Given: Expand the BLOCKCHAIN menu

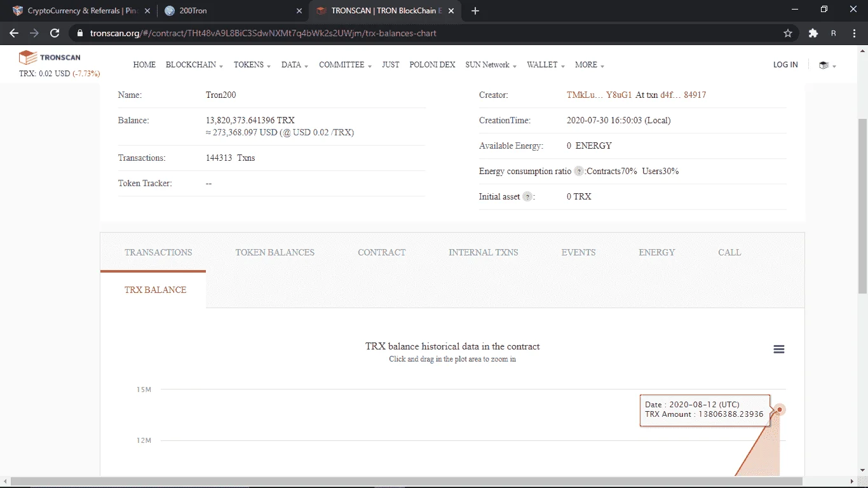Looking at the screenshot, I should point(194,65).
